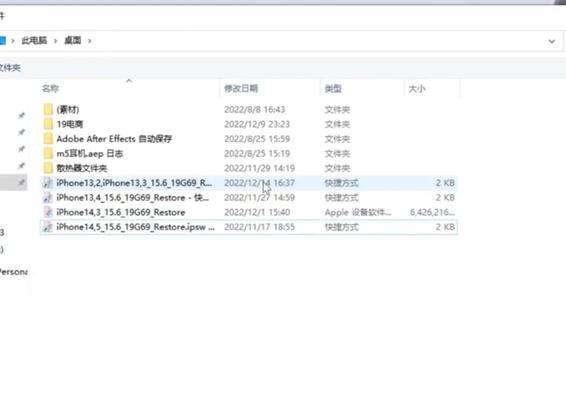
Task: Select the 散热器文件夹 folder icon
Action: 48,168
